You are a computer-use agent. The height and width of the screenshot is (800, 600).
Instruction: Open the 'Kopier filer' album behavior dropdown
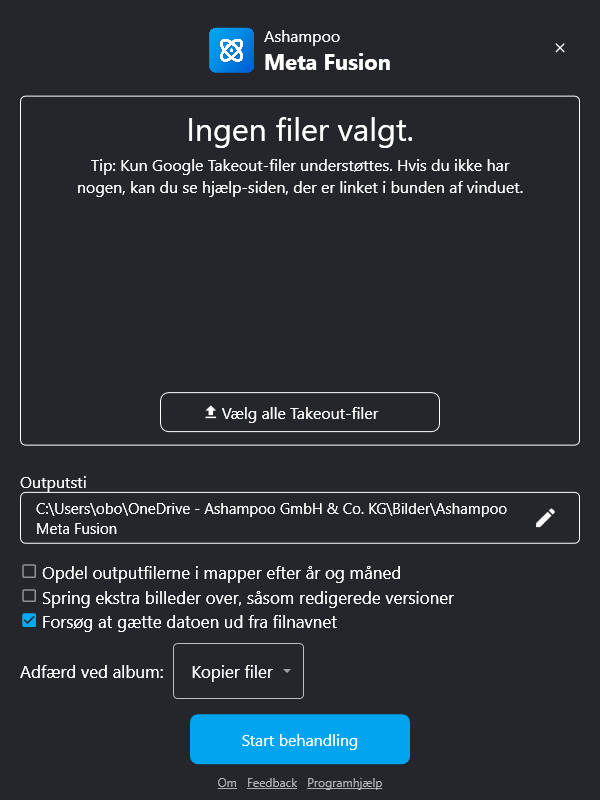(238, 672)
